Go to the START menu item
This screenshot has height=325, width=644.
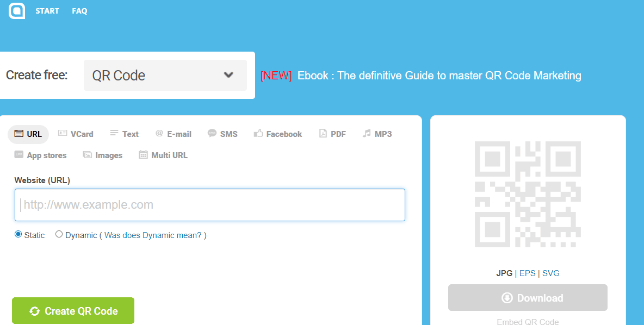click(47, 11)
